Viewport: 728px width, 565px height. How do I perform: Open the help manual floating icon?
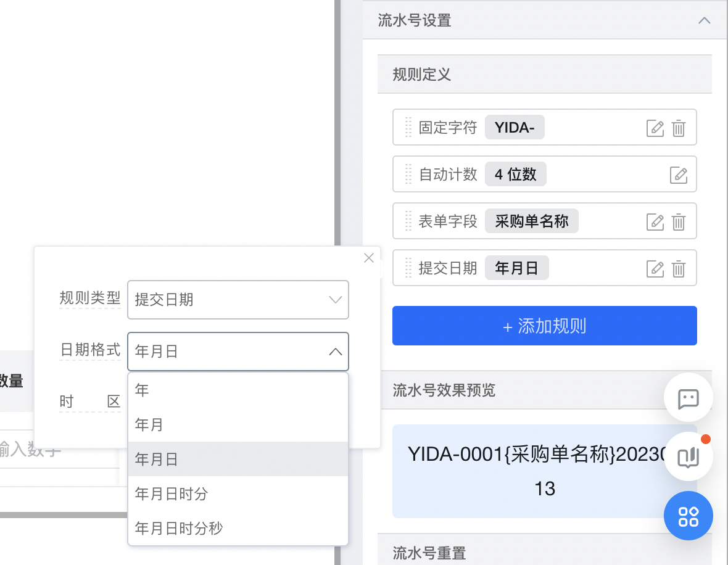(x=688, y=457)
